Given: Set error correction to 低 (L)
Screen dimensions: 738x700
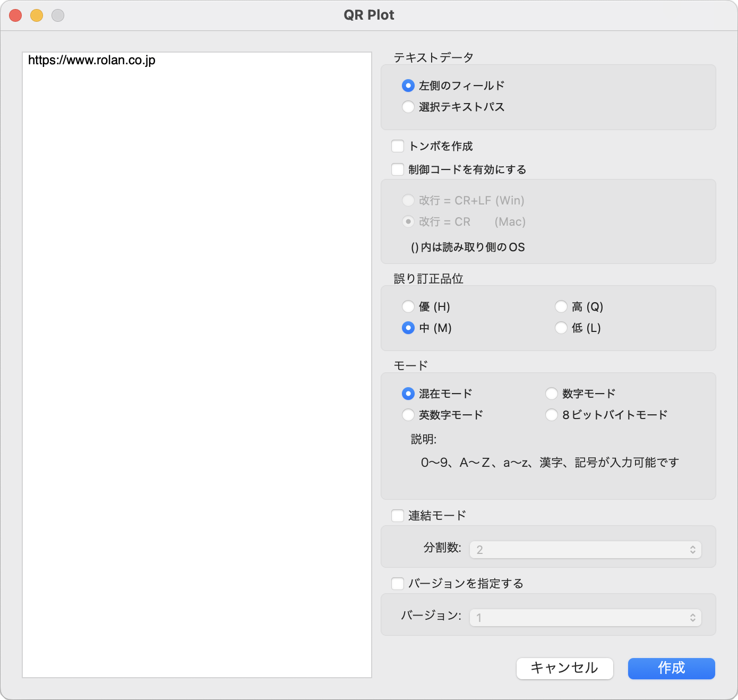Looking at the screenshot, I should (x=561, y=328).
